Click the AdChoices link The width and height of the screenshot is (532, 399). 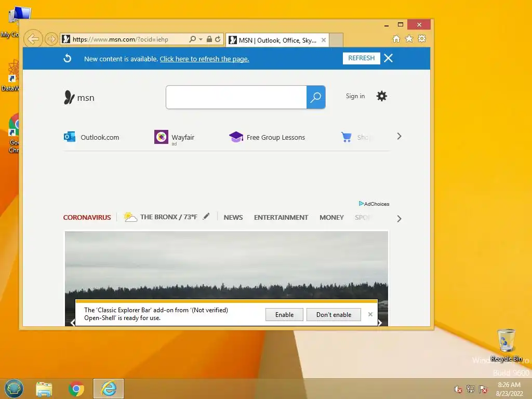coord(374,204)
